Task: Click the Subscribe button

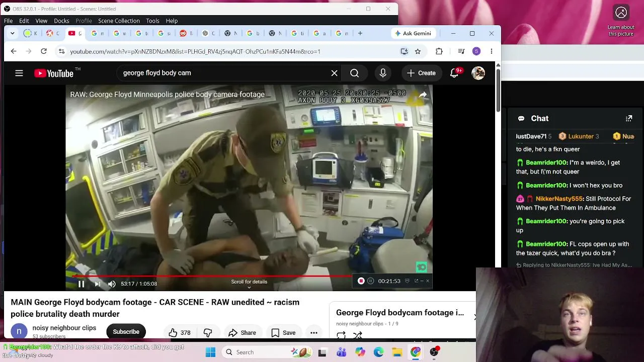Action: [x=126, y=332]
